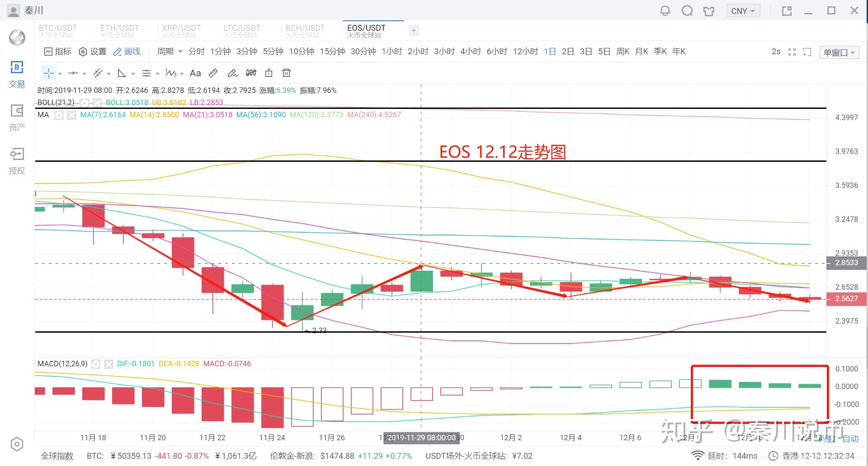Image resolution: width=868 pixels, height=466 pixels.
Task: Expand the wave tool dropdown arrow
Action: coord(182,74)
